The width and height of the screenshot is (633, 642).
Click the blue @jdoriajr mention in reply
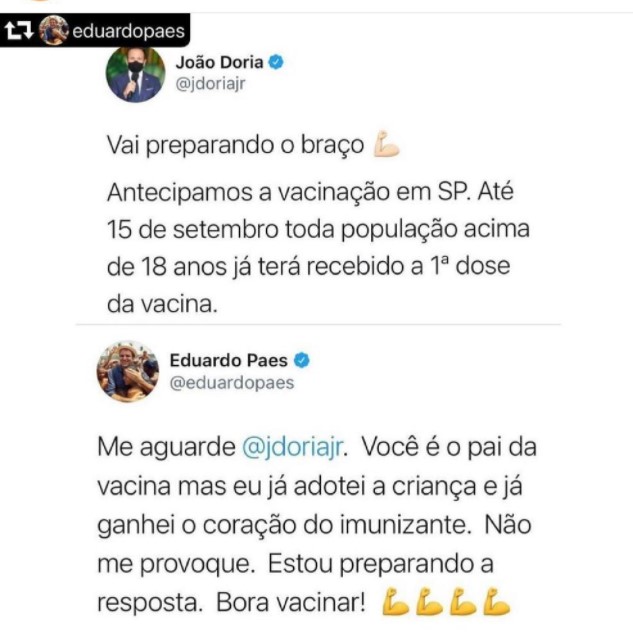pyautogui.click(x=292, y=447)
